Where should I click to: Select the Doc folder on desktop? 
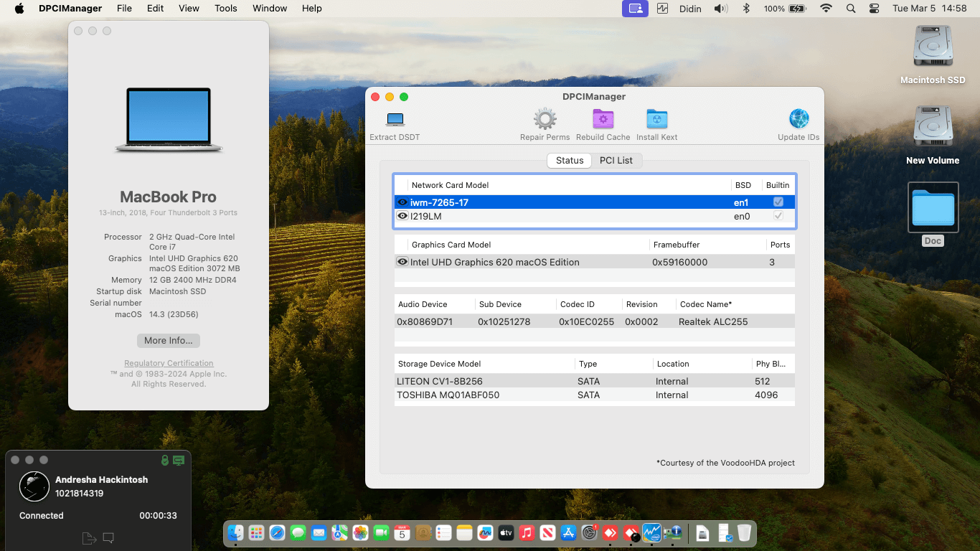pos(933,215)
